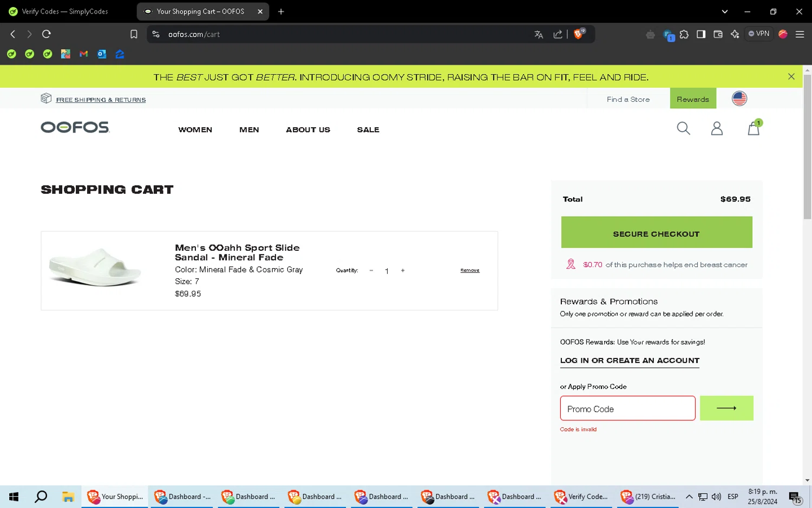Open the volume speaker tray icon

717,497
